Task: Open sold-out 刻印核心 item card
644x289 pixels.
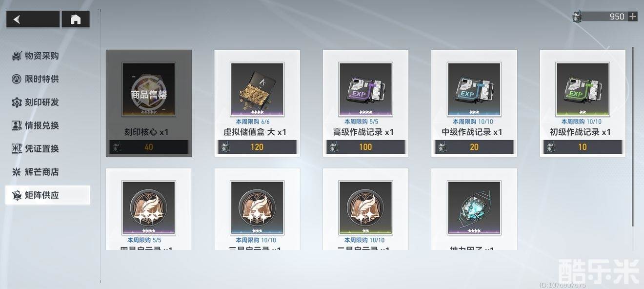Action: (149, 103)
